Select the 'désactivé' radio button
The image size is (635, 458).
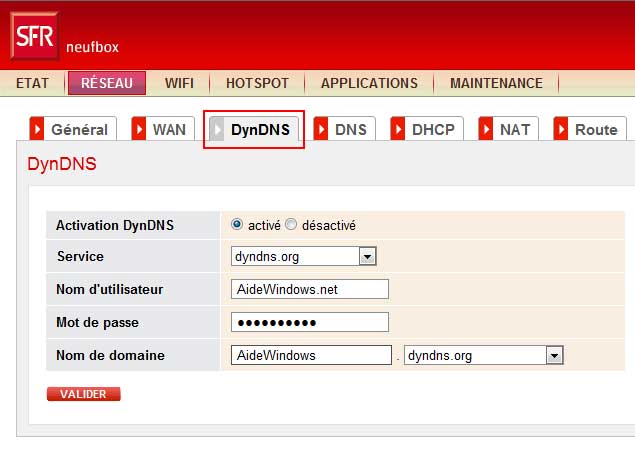(x=291, y=225)
